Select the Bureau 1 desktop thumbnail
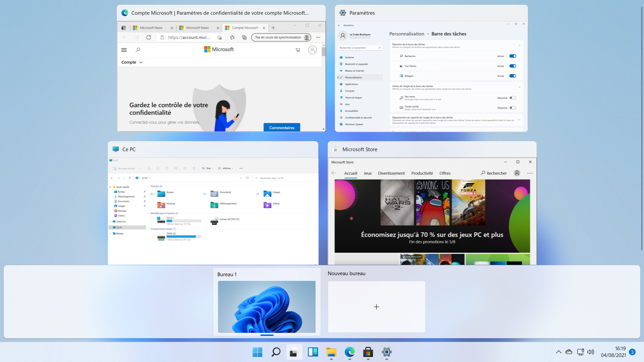The image size is (644, 362). pos(267,307)
